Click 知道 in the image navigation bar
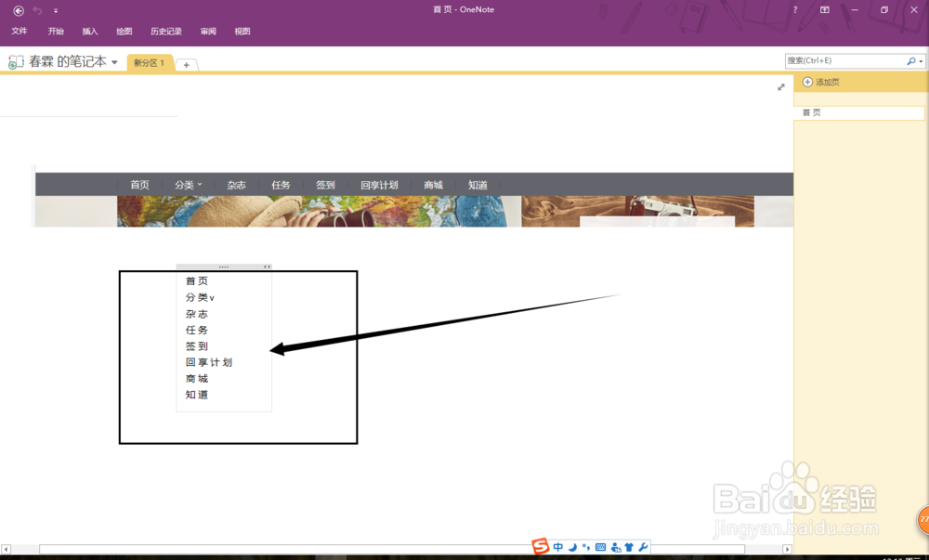 tap(478, 185)
